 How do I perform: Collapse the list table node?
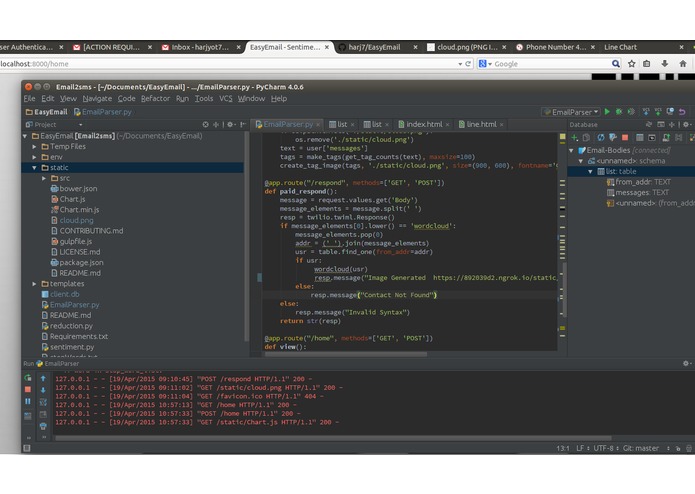click(x=590, y=171)
